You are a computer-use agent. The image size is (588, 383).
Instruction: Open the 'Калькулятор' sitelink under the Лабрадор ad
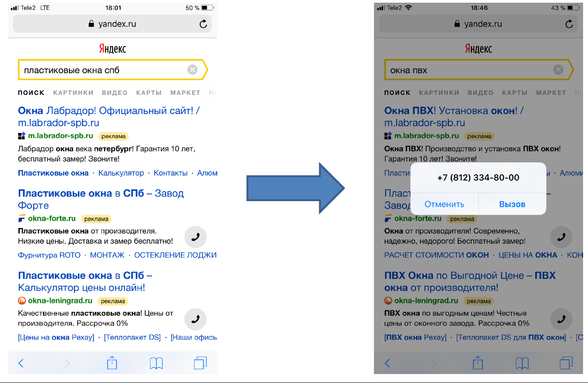tap(121, 173)
